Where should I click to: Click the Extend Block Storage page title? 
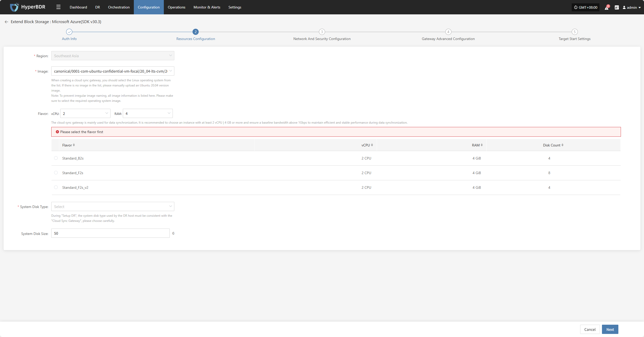[x=56, y=22]
